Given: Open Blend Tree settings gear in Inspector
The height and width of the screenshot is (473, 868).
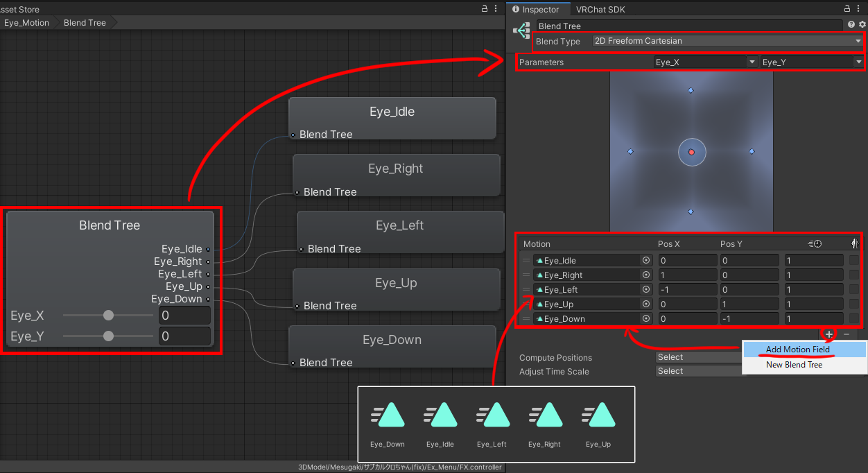Looking at the screenshot, I should pos(862,25).
